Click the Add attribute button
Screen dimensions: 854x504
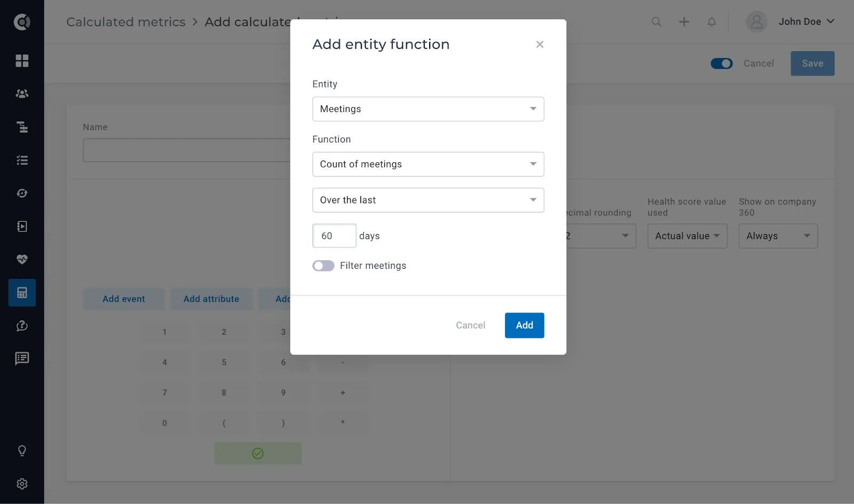(x=211, y=299)
